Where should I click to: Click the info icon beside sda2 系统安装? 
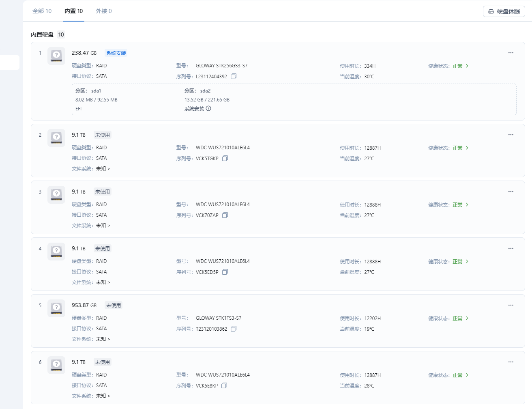pos(208,108)
